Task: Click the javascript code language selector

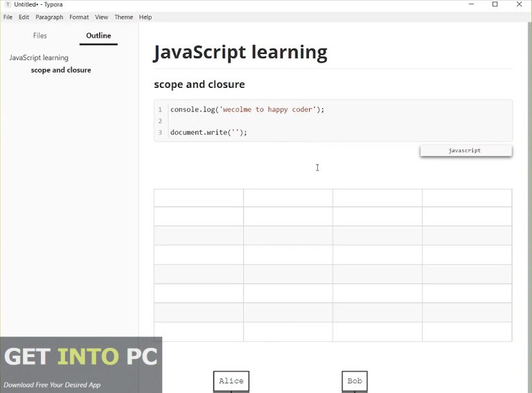Action: [x=465, y=150]
